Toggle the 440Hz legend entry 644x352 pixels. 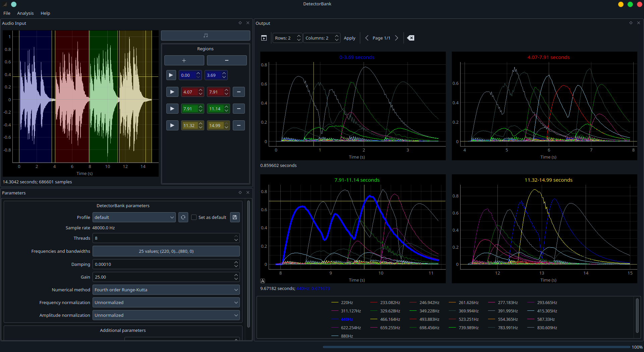pos(342,319)
